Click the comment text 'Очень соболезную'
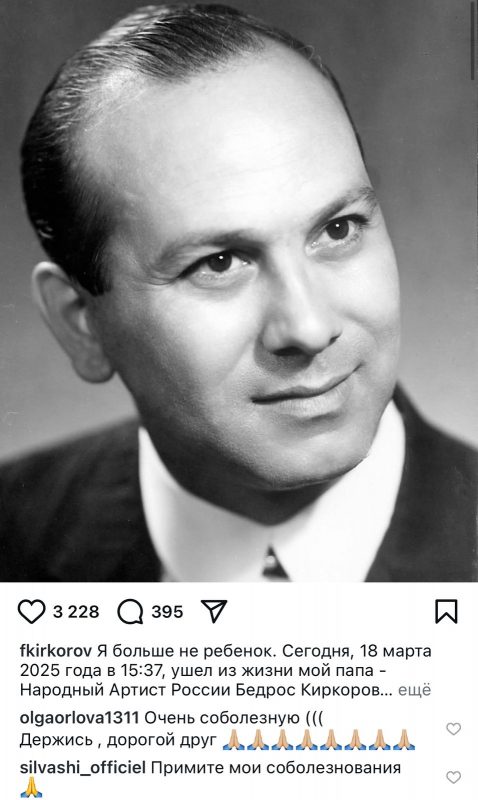This screenshot has width=478, height=800. click(222, 717)
